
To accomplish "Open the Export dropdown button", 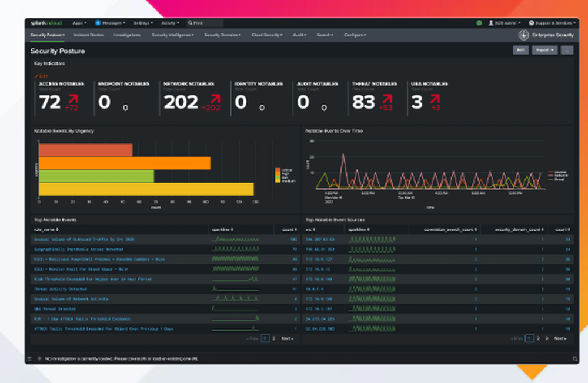I will (544, 50).
